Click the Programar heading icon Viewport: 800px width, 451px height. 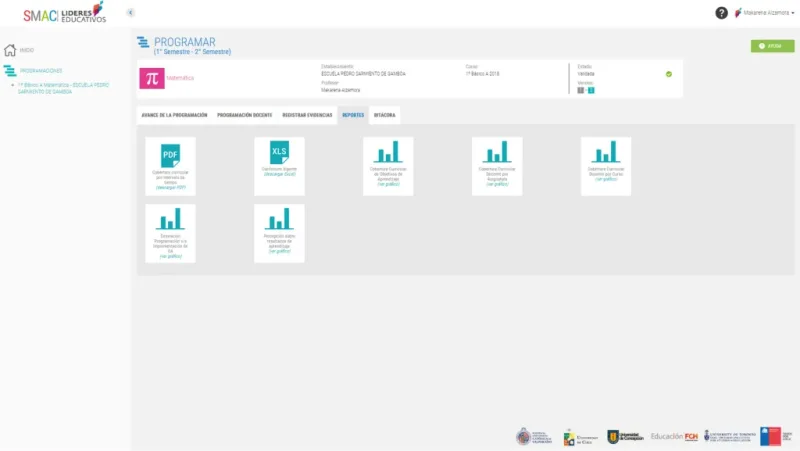143,42
